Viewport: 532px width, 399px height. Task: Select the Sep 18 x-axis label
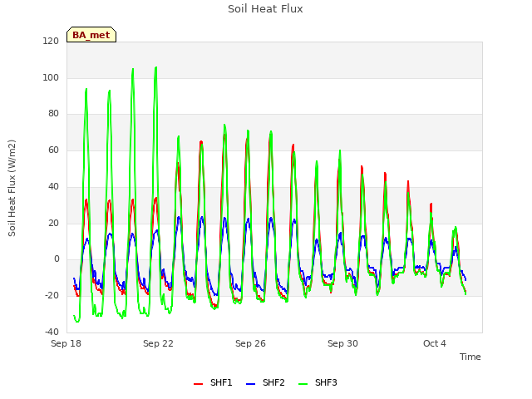(x=66, y=343)
